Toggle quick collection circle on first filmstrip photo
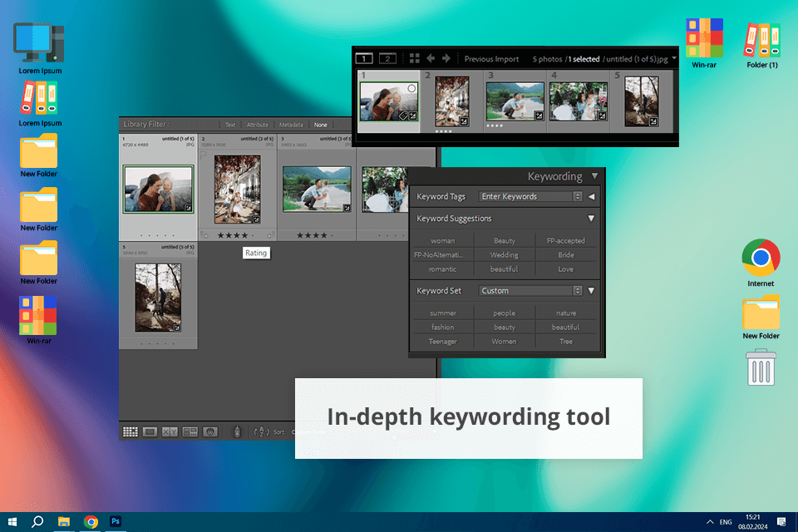The height and width of the screenshot is (532, 798). [x=411, y=89]
